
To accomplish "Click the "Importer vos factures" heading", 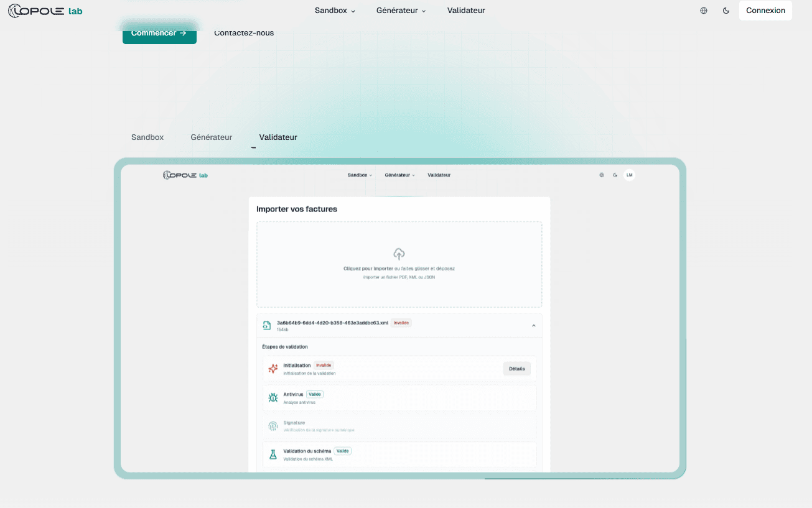I will click(x=297, y=210).
